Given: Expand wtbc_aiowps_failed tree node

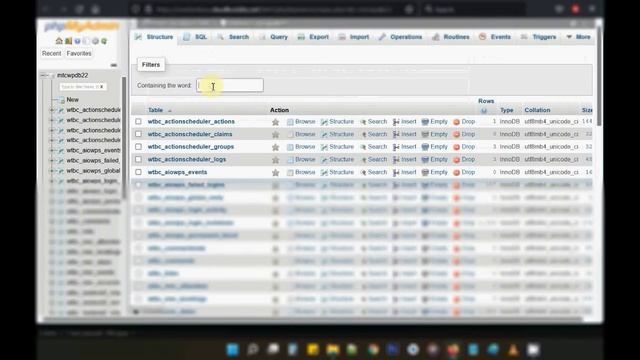Looking at the screenshot, I should [52, 161].
